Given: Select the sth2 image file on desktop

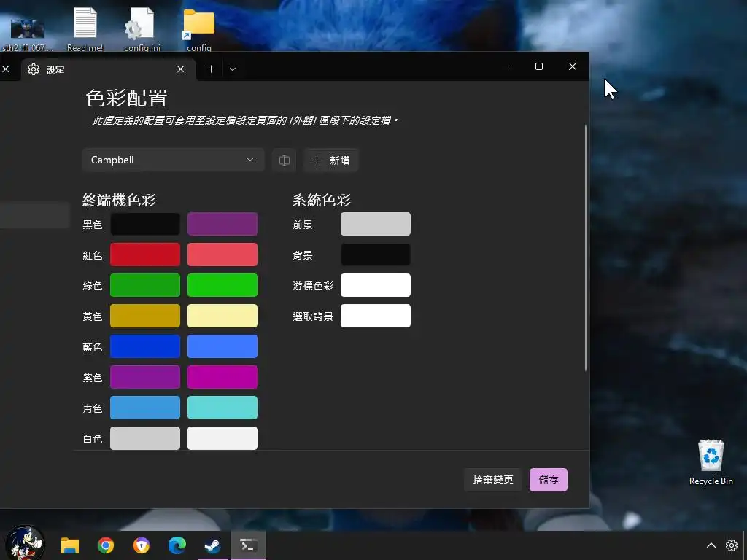Looking at the screenshot, I should coord(27,34).
